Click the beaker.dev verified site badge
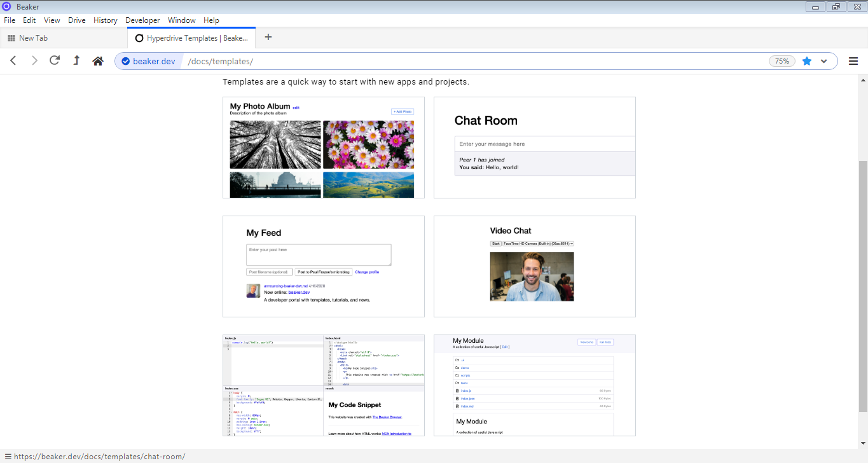Screen dimensions: 868x463 pos(148,61)
